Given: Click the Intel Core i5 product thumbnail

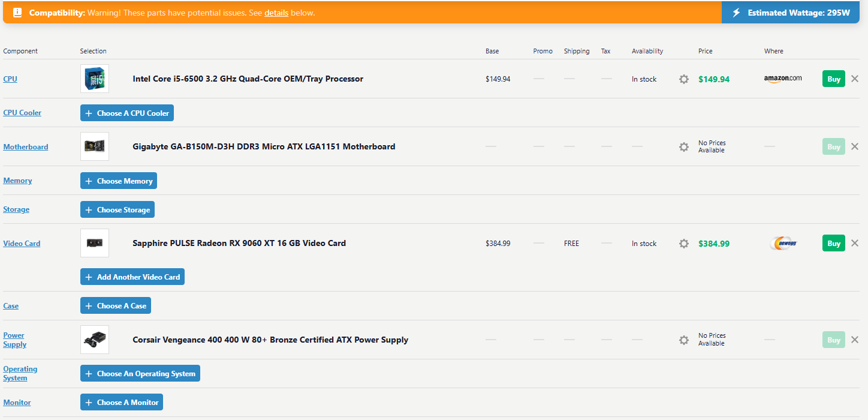Looking at the screenshot, I should [95, 79].
